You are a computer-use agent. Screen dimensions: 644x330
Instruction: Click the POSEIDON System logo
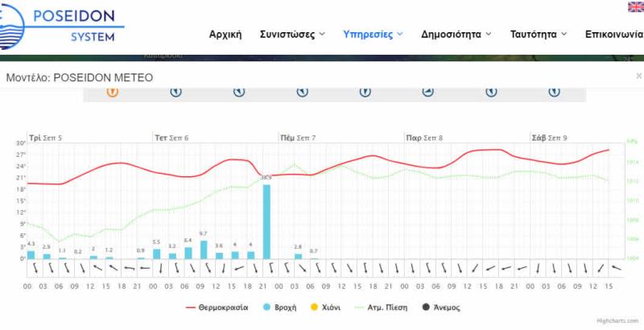pyautogui.click(x=64, y=24)
